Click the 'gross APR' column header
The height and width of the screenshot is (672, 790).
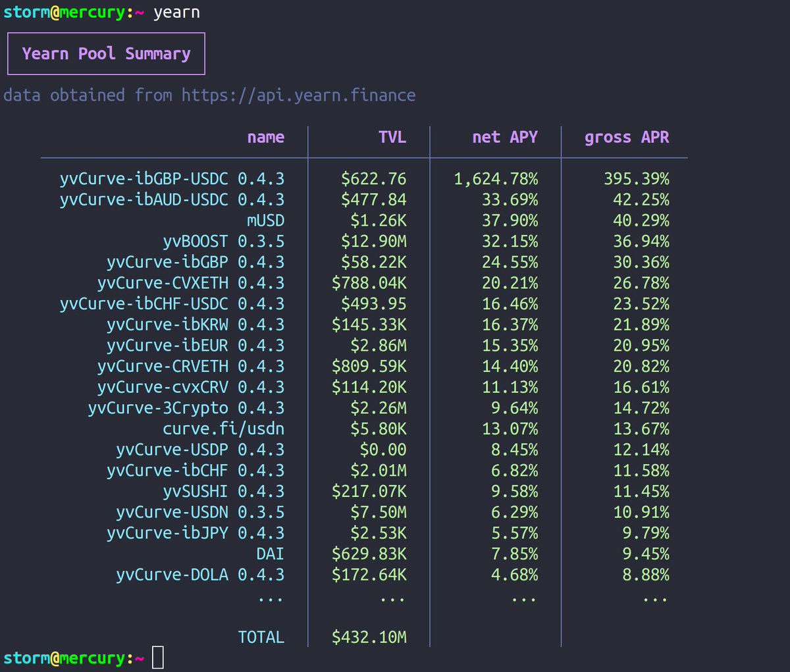pyautogui.click(x=627, y=138)
